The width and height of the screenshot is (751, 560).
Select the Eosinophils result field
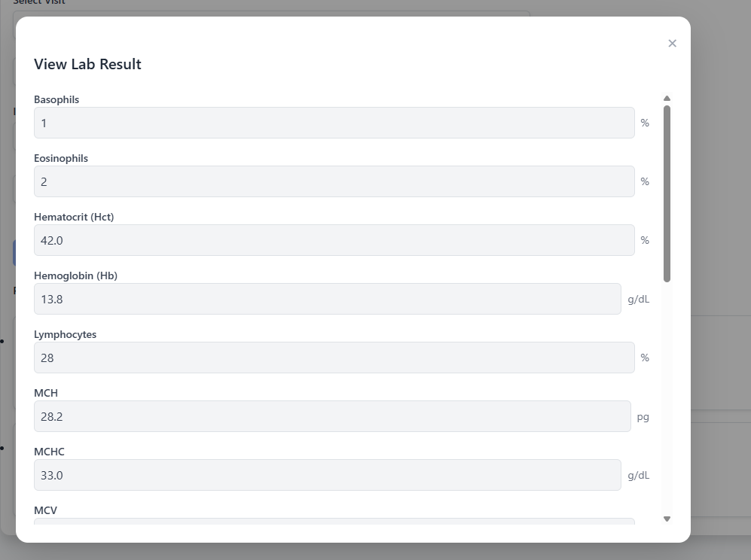334,181
